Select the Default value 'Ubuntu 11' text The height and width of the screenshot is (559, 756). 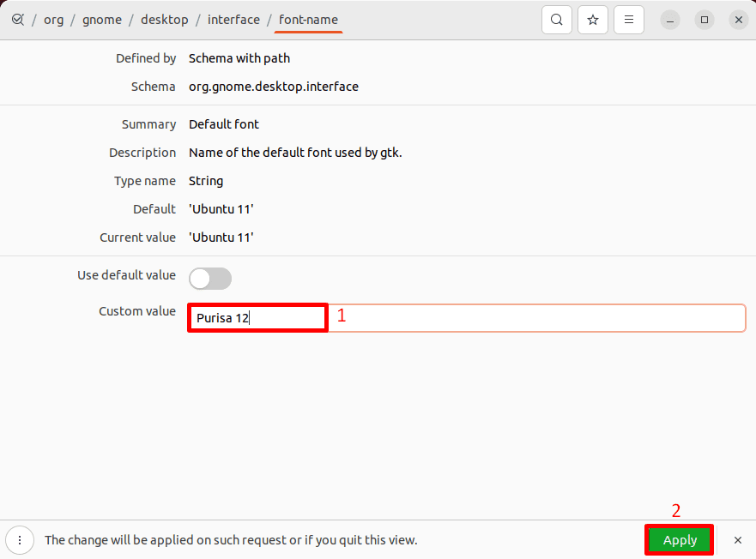click(221, 208)
